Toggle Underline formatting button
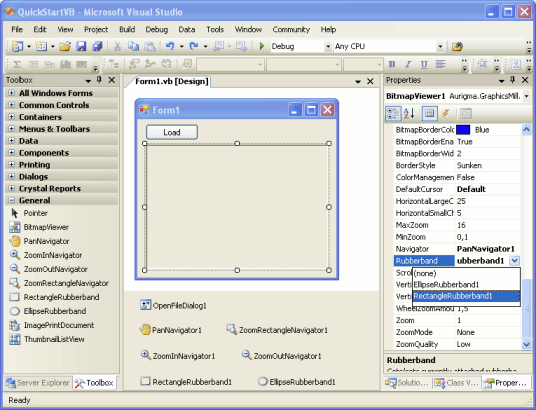This screenshot has height=410, width=536. (x=424, y=64)
